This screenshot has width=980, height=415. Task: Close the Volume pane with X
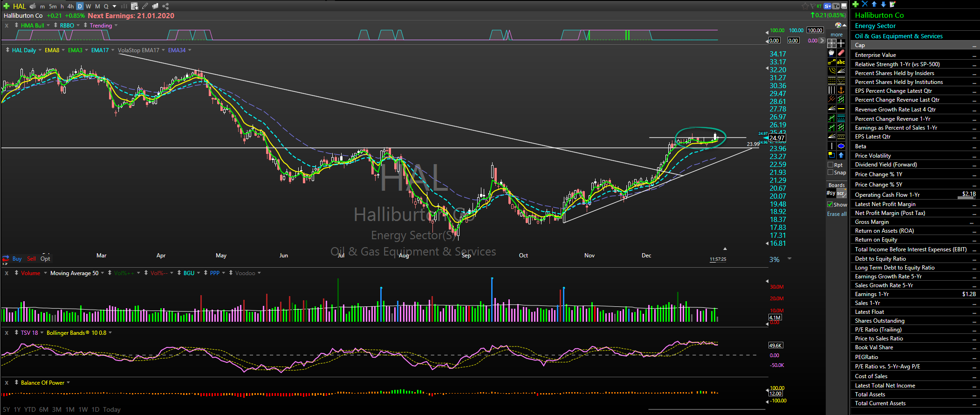point(7,273)
